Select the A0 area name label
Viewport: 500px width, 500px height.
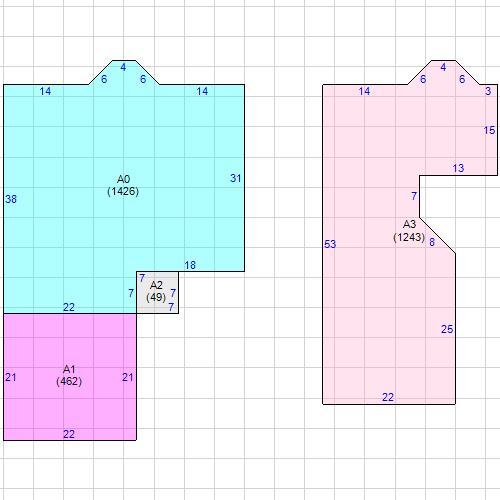[123, 179]
